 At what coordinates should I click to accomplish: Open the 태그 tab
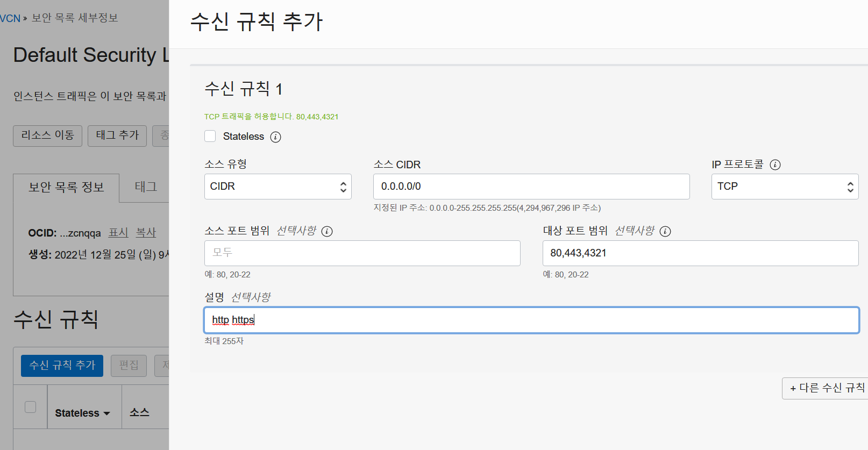click(146, 187)
